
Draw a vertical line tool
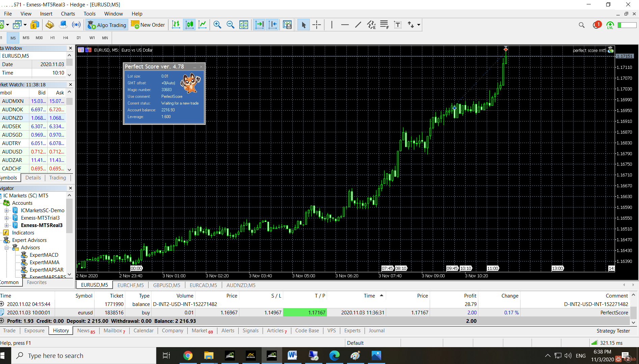click(x=332, y=25)
